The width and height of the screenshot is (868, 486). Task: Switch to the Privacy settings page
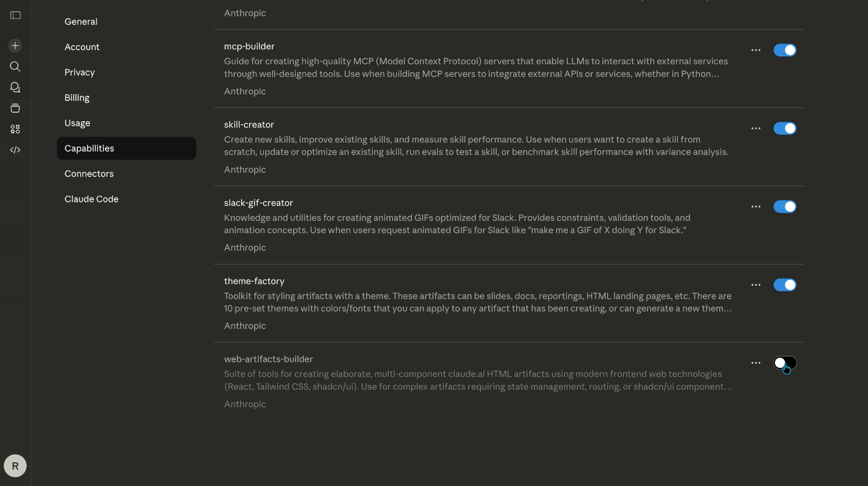80,72
